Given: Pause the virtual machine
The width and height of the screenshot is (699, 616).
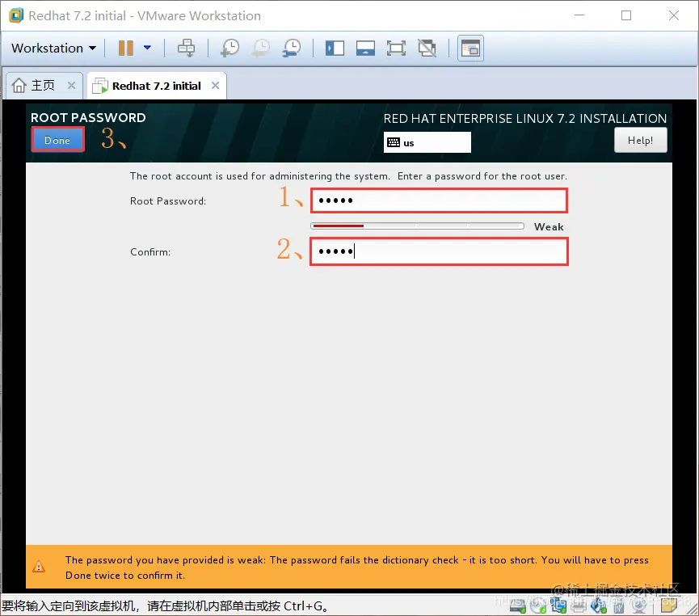Looking at the screenshot, I should 126,48.
